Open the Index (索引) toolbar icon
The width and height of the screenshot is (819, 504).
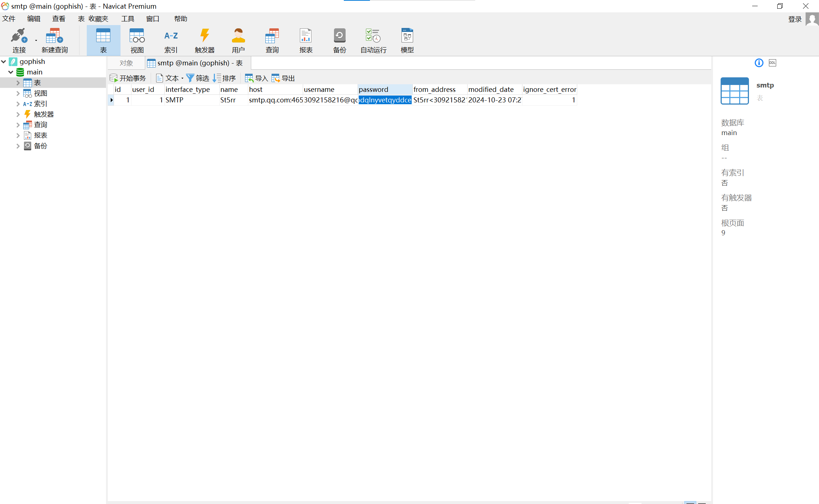171,41
